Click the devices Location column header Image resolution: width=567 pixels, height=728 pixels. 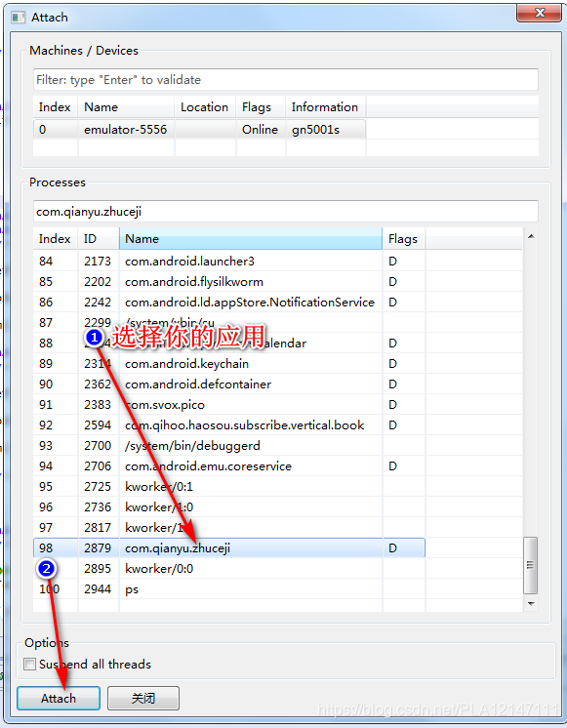click(205, 106)
